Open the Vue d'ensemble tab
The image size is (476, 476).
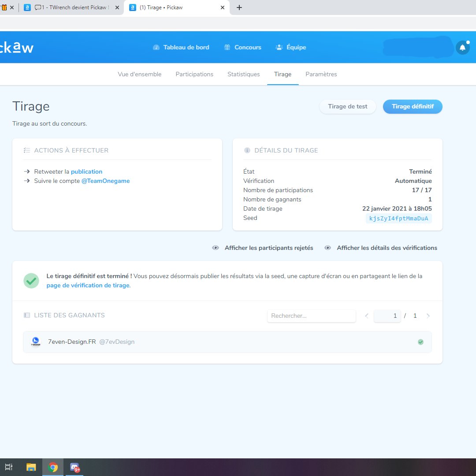point(140,74)
